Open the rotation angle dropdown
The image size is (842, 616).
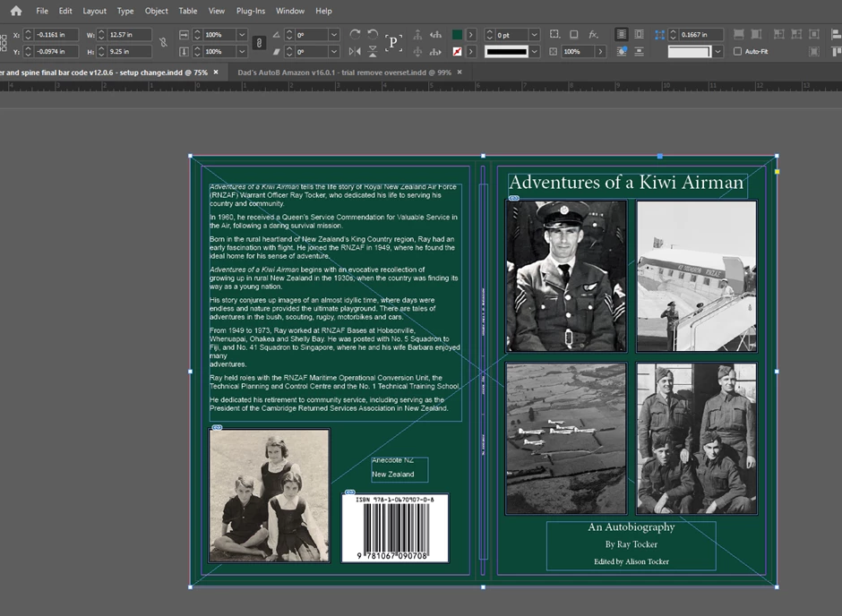[334, 35]
